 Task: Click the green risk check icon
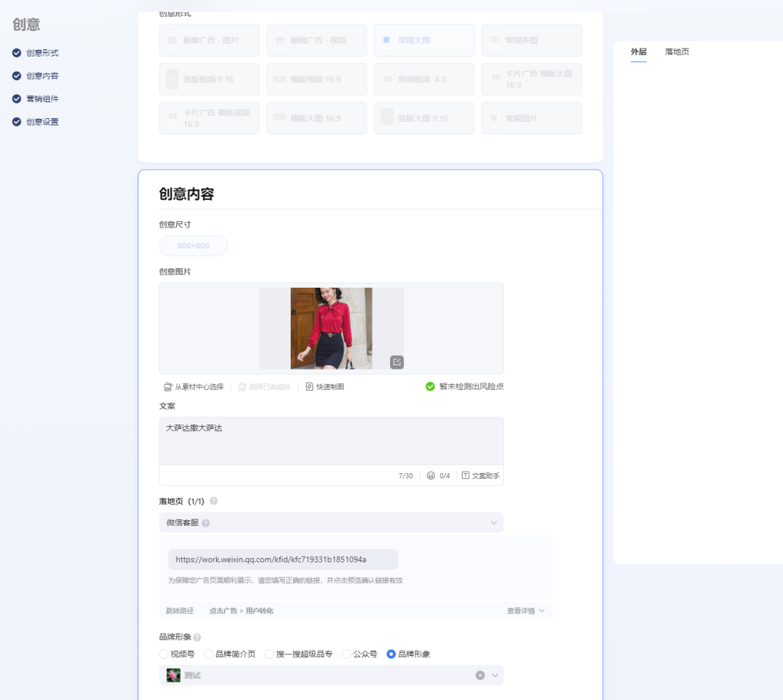(x=430, y=386)
